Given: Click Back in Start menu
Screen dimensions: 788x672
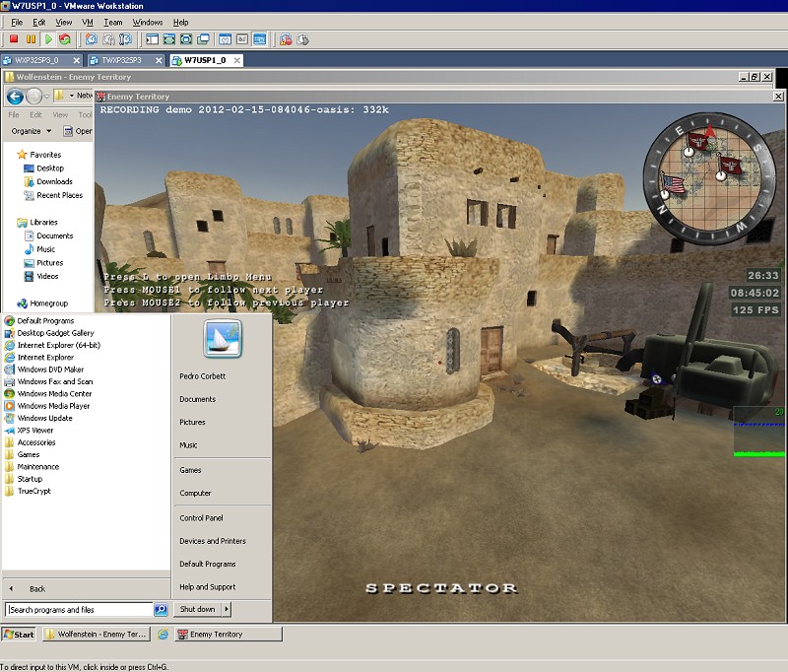Looking at the screenshot, I should pos(36,588).
